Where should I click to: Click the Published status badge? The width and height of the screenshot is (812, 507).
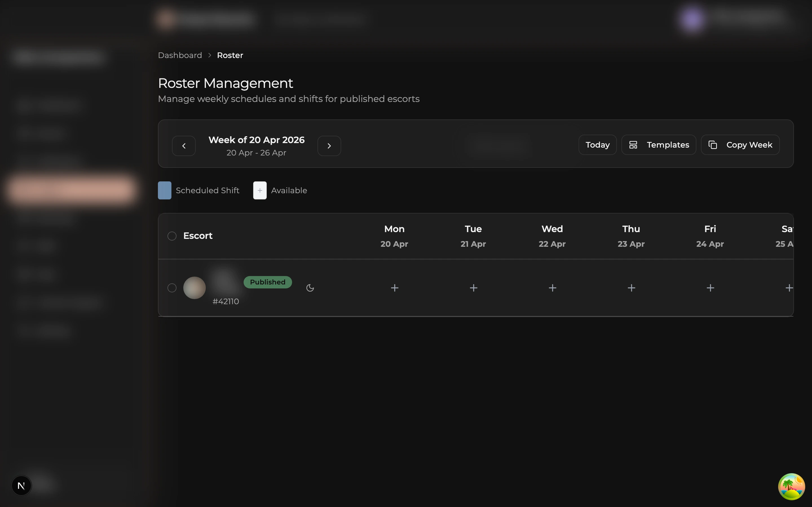click(x=267, y=282)
